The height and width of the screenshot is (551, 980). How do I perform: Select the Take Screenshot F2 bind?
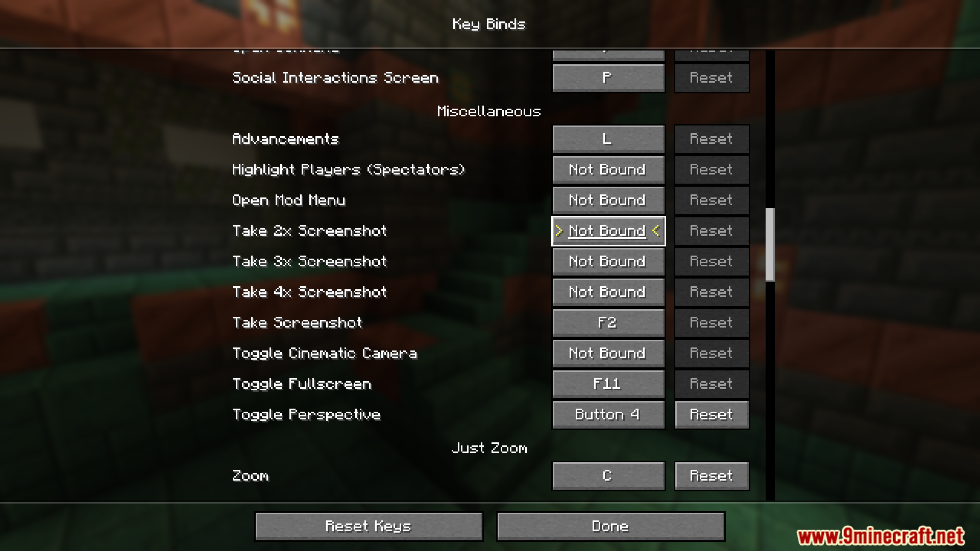point(608,322)
